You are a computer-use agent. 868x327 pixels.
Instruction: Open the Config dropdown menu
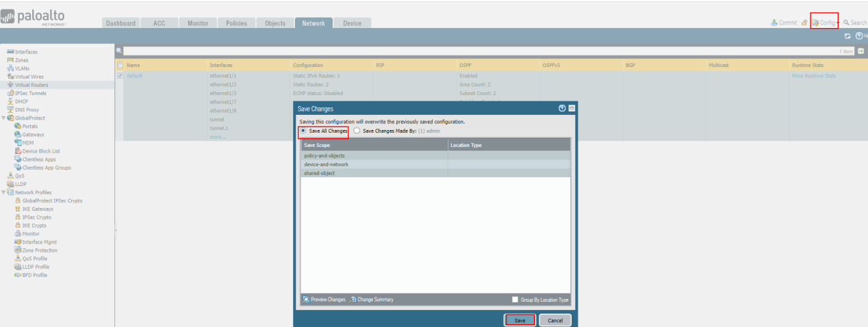(x=826, y=23)
